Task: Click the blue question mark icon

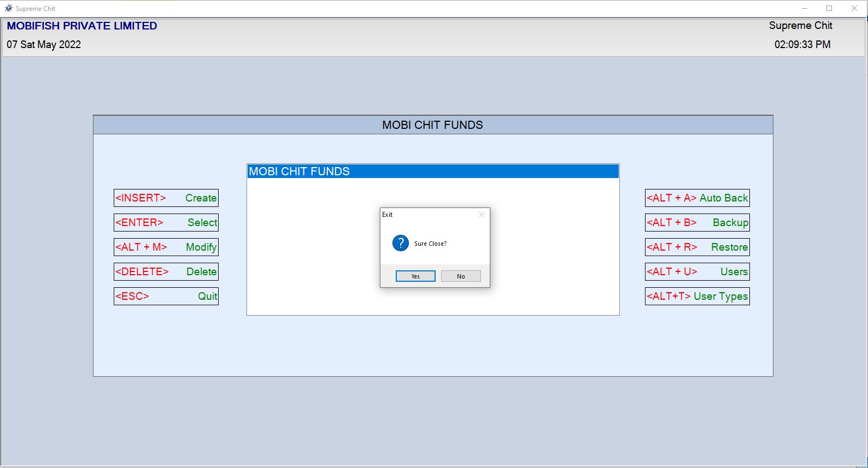Action: tap(401, 243)
